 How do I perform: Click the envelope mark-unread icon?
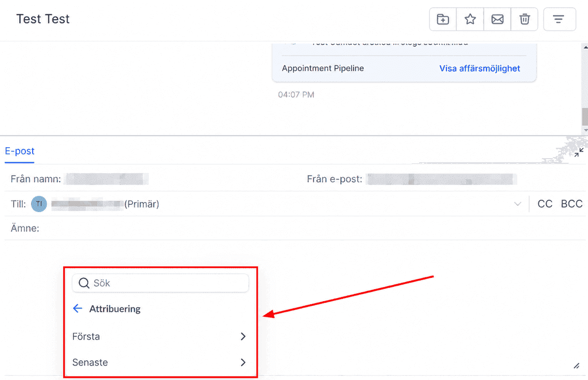click(497, 19)
